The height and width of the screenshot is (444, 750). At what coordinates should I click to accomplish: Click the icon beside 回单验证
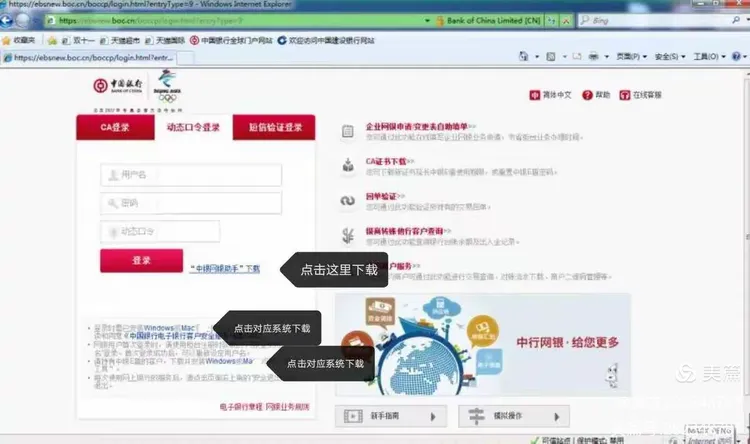click(348, 200)
